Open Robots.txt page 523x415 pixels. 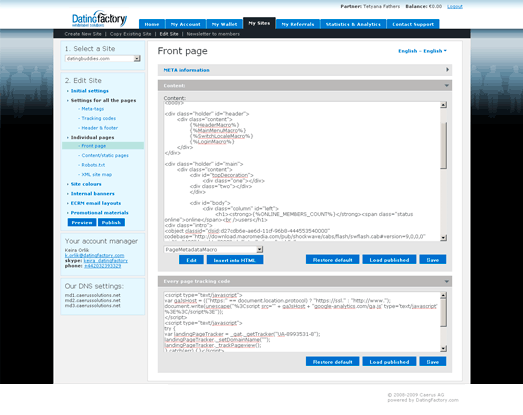(93, 165)
